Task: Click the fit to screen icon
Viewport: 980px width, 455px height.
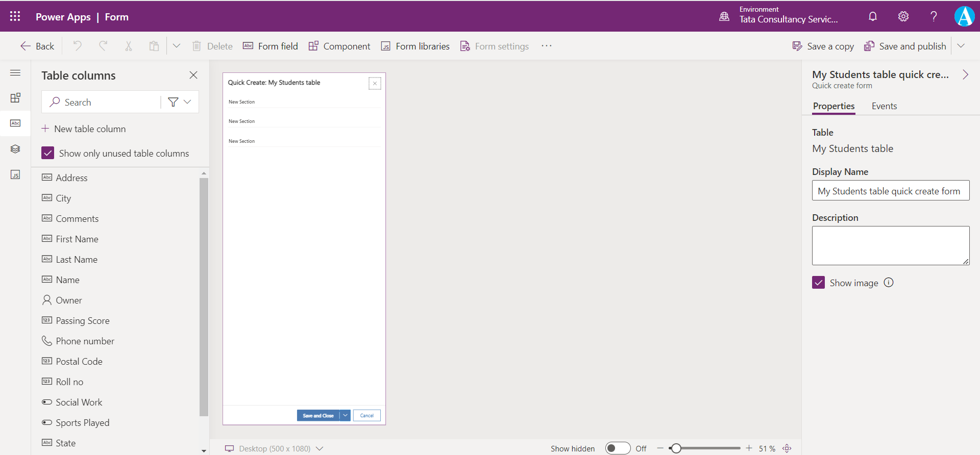Action: click(787, 448)
